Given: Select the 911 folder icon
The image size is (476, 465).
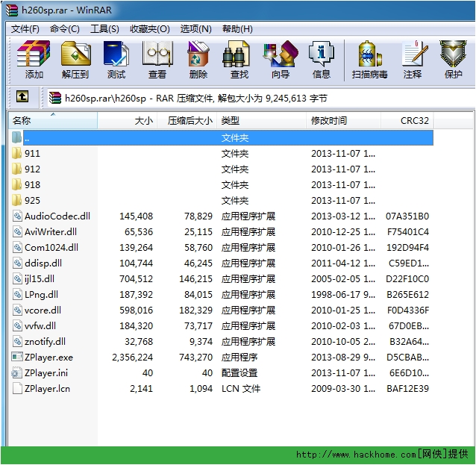Looking at the screenshot, I should click(x=17, y=153).
